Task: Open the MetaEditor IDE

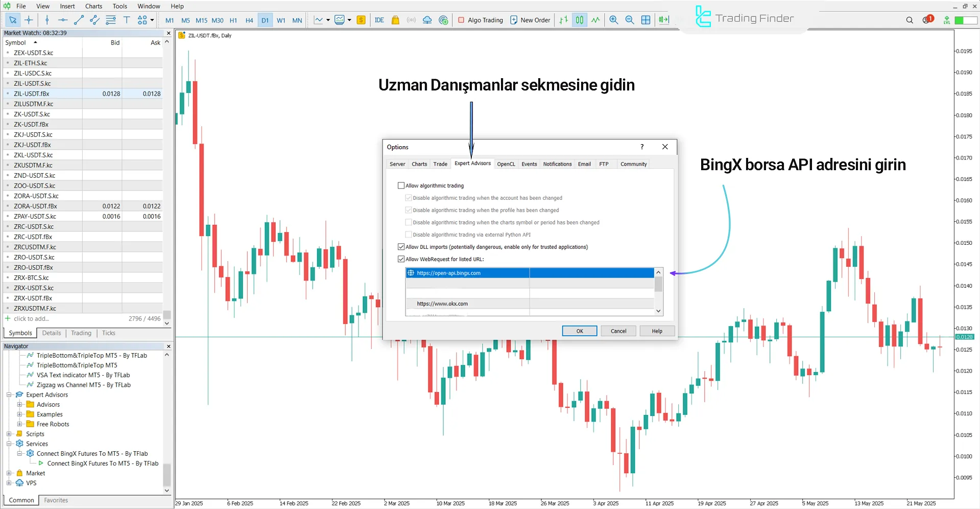Action: [379, 20]
